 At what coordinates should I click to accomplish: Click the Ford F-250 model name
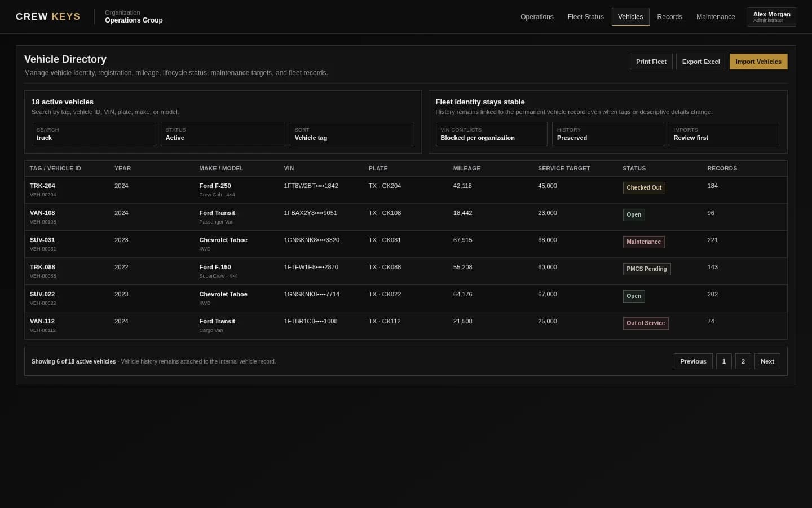pos(215,186)
